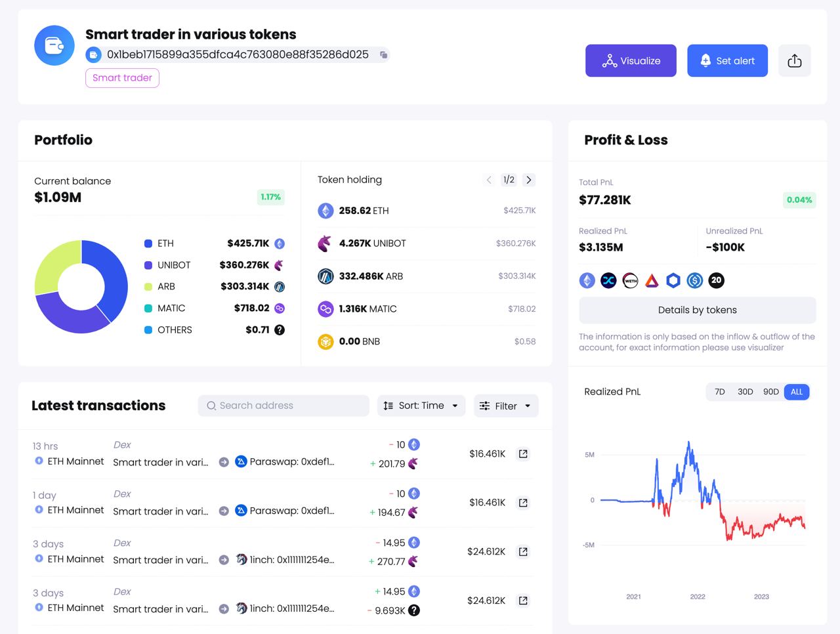
Task: Click the MATIC icon beside $718.02 legend
Action: click(280, 308)
